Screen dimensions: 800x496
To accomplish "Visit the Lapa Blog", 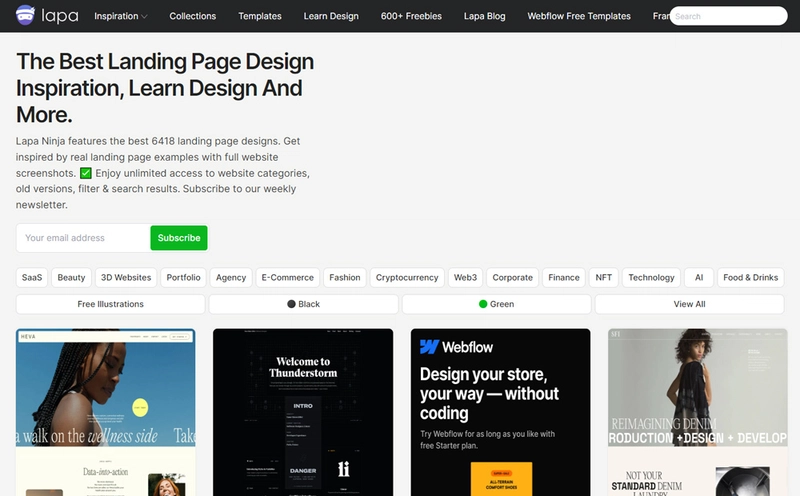I will tap(484, 16).
